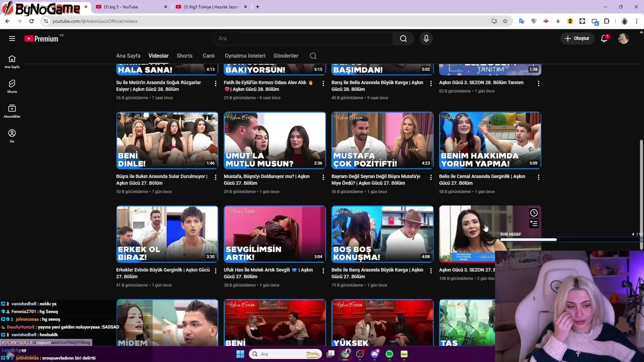The width and height of the screenshot is (644, 362).
Task: Play the 'BENİ DİNLE!' thumbnail video
Action: click(x=167, y=140)
